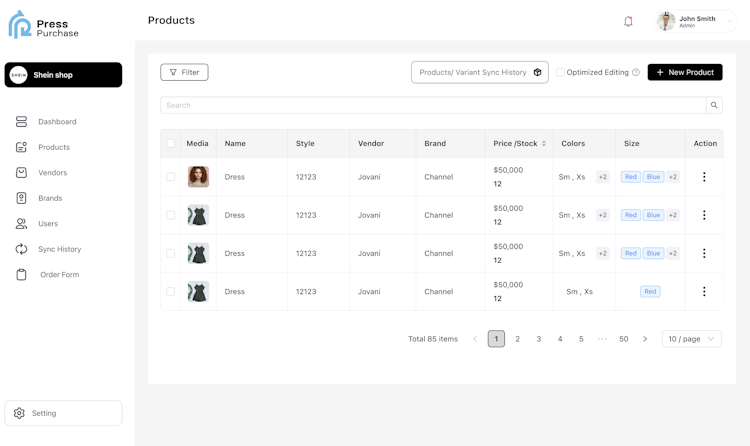The width and height of the screenshot is (750, 446).
Task: Open the 10 / page dropdown
Action: [691, 339]
